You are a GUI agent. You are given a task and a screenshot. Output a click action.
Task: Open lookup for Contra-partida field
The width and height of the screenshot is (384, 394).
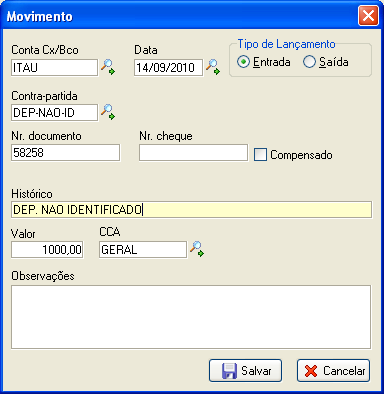tap(108, 112)
